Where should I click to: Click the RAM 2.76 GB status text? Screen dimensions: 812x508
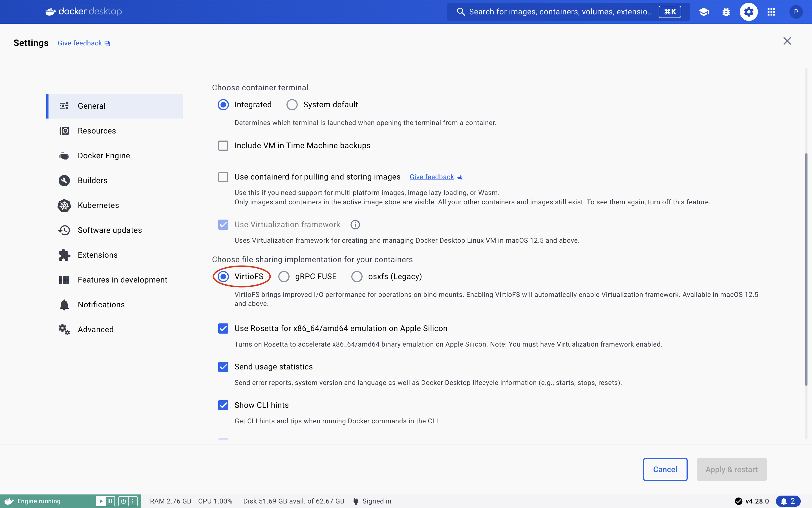[x=171, y=501]
